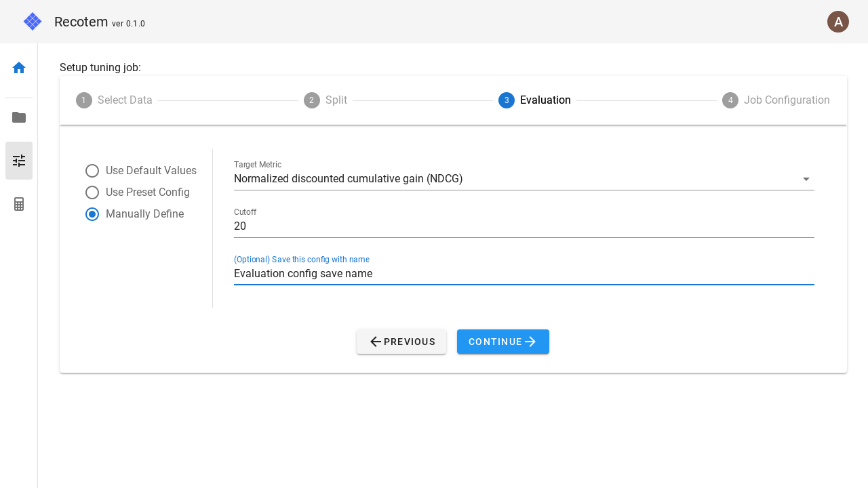Open the Home sidebar icon

[18, 68]
